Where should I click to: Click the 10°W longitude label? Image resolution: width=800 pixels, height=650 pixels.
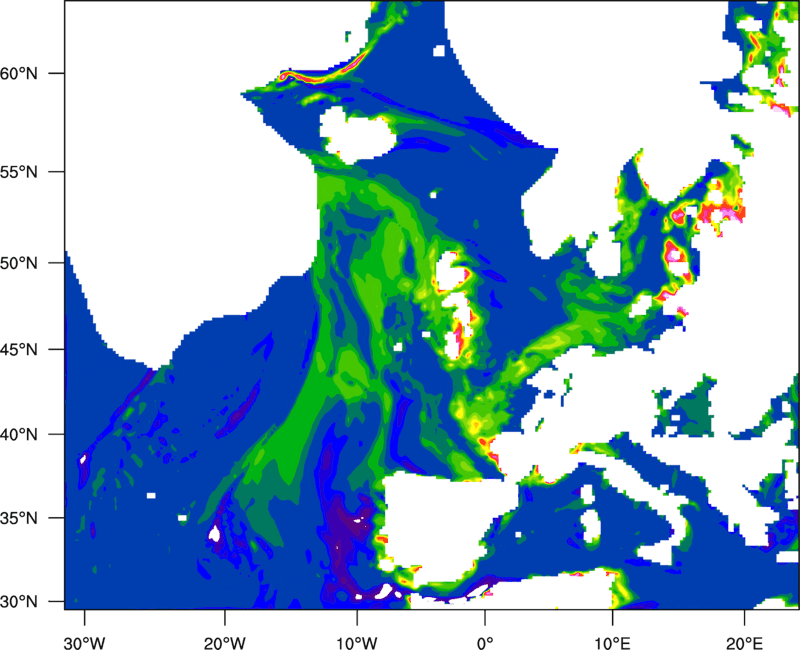point(357,643)
